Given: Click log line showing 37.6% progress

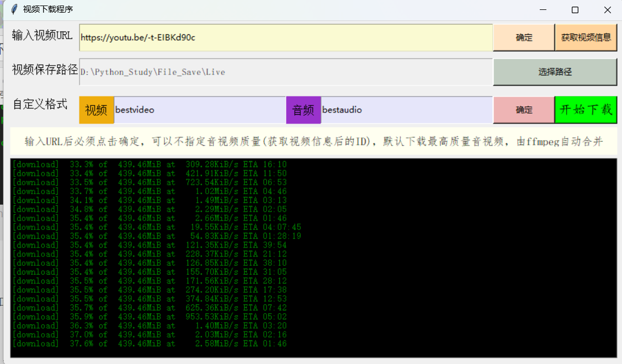Looking at the screenshot, I should tap(150, 344).
